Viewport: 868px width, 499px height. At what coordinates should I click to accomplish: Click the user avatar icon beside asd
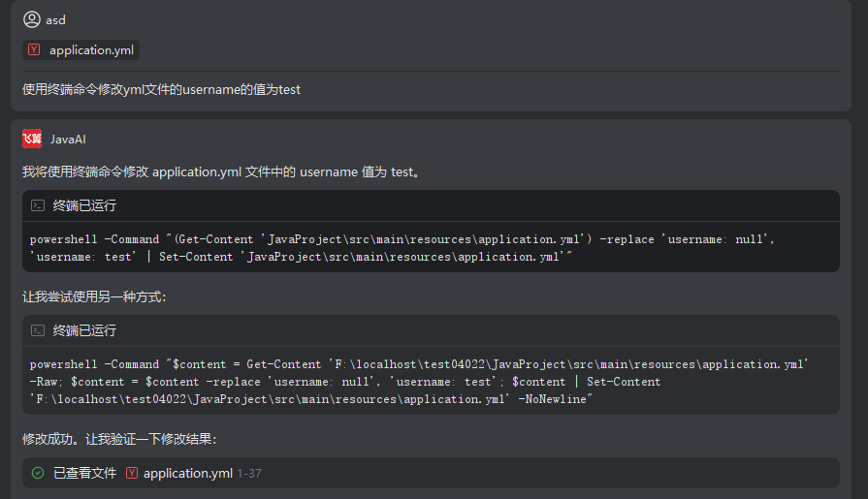click(32, 19)
